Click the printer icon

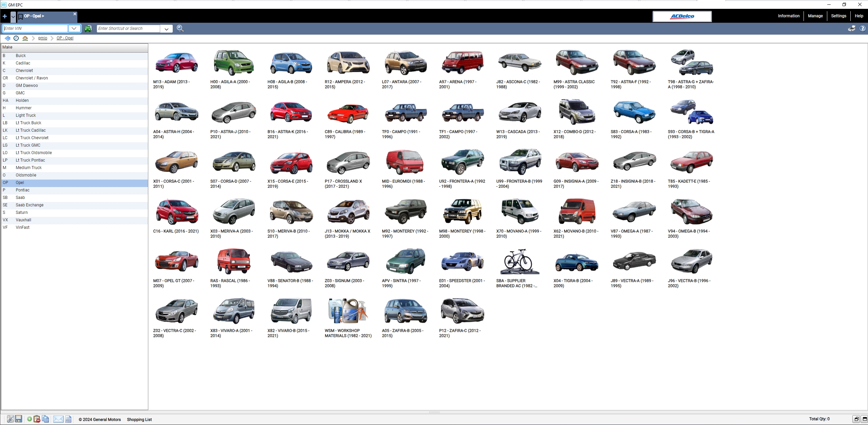click(x=852, y=29)
